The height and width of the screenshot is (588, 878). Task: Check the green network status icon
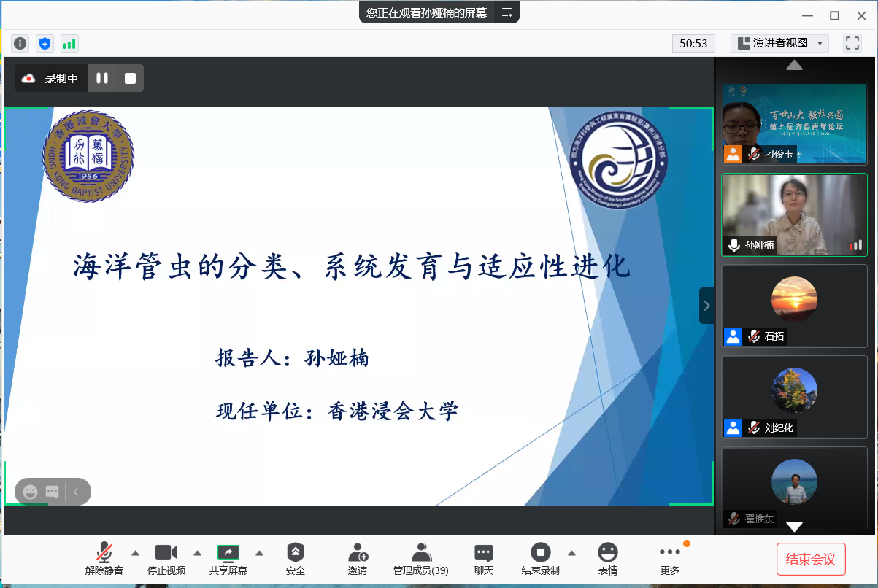69,43
